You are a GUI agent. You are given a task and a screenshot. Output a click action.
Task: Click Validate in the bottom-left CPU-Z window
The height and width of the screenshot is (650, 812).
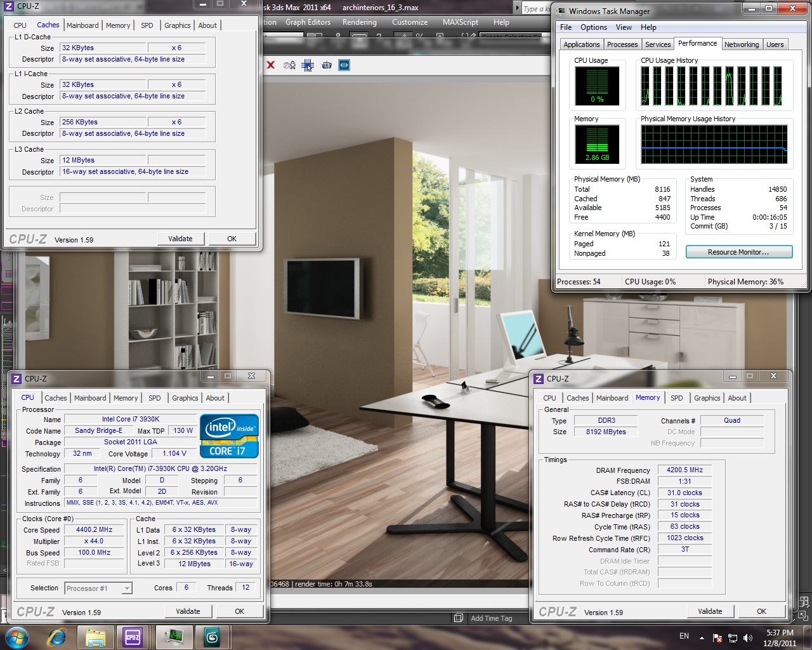coord(188,611)
